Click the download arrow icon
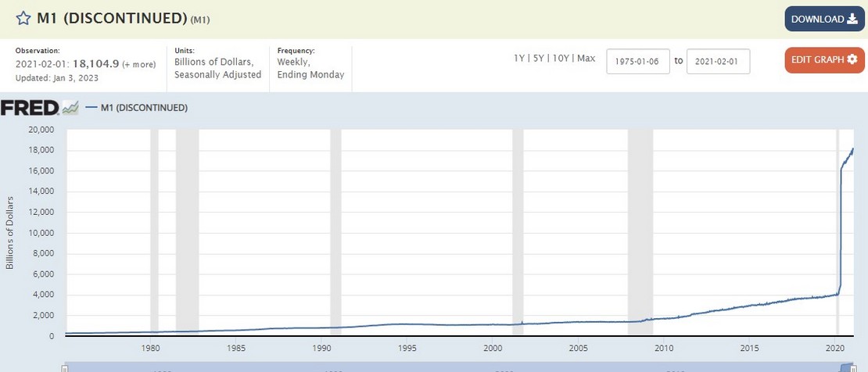 [x=851, y=19]
